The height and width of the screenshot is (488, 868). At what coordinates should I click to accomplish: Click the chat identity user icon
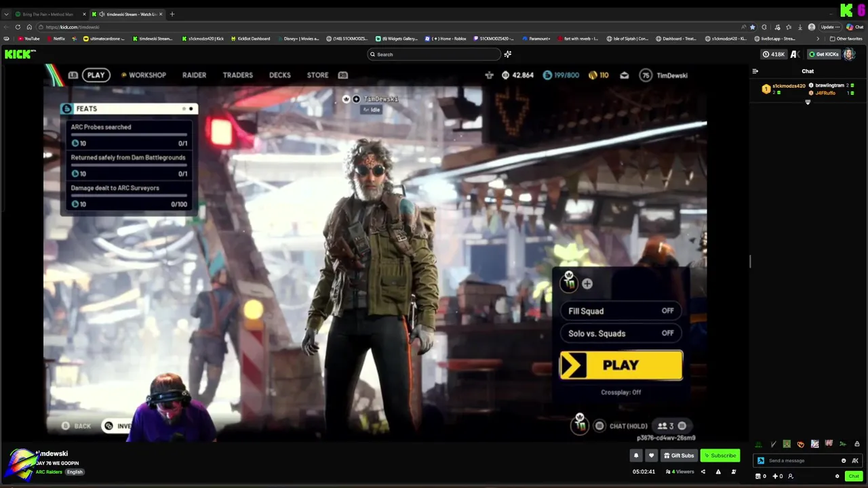point(791,476)
